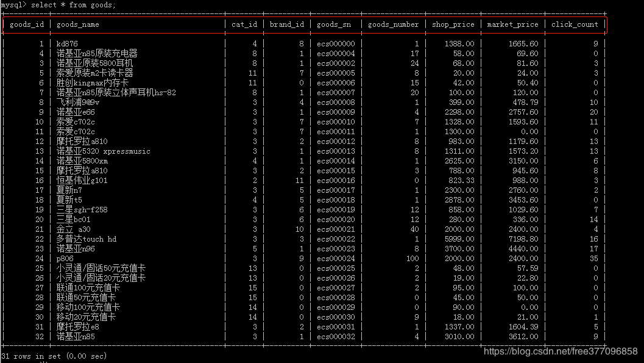Click the p806 product row
The height and width of the screenshot is (363, 644).
click(x=64, y=258)
